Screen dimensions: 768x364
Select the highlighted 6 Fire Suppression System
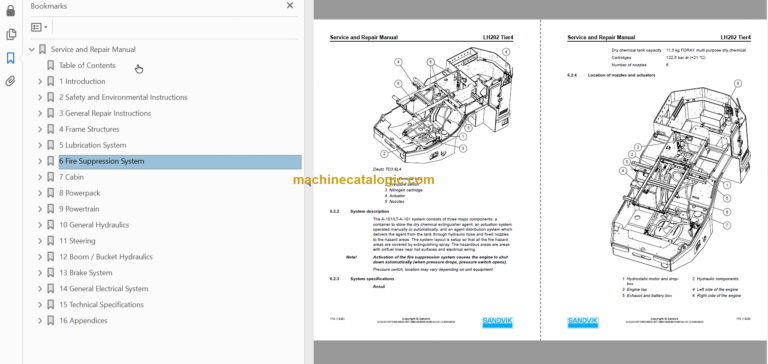coord(180,161)
